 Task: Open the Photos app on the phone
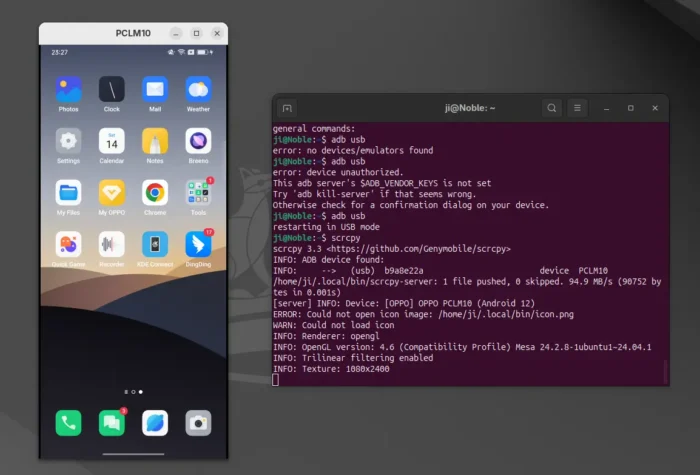[68, 89]
